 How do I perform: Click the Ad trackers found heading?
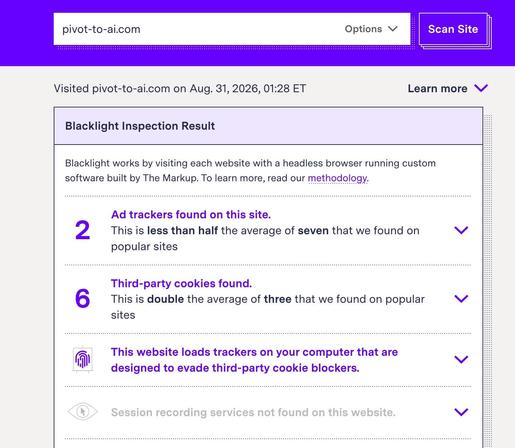click(191, 215)
